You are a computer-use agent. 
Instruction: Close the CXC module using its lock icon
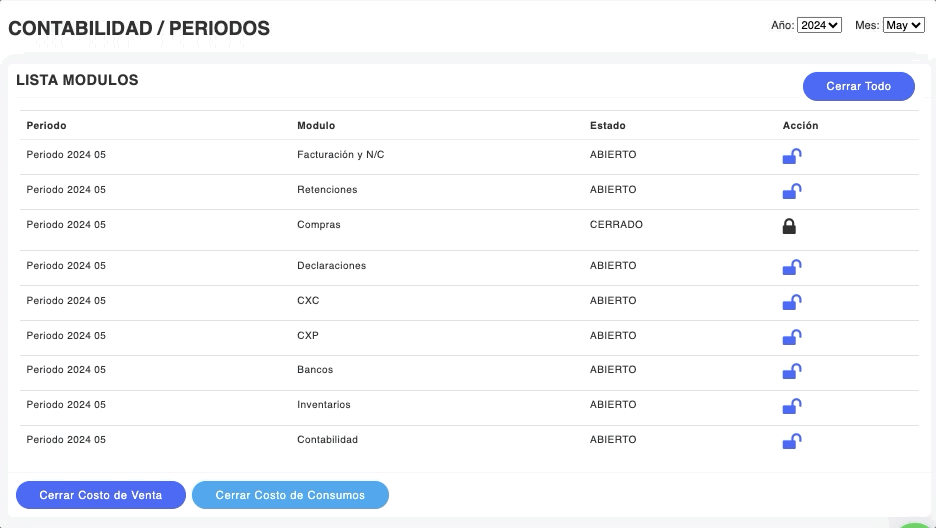791,302
